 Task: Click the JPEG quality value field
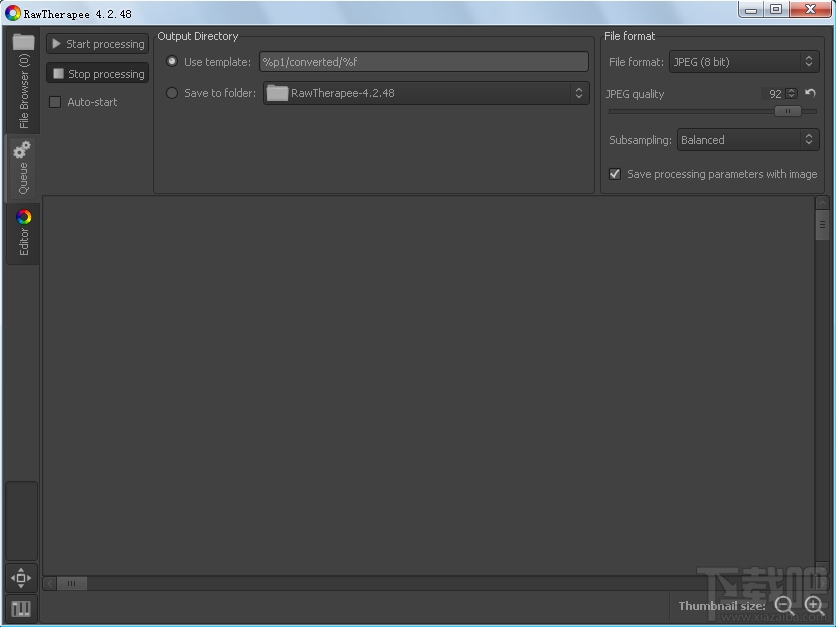(774, 94)
